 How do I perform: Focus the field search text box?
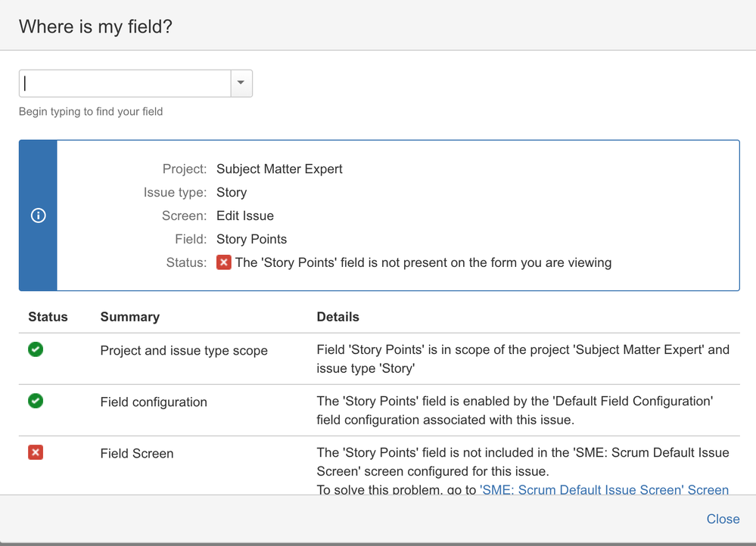125,83
